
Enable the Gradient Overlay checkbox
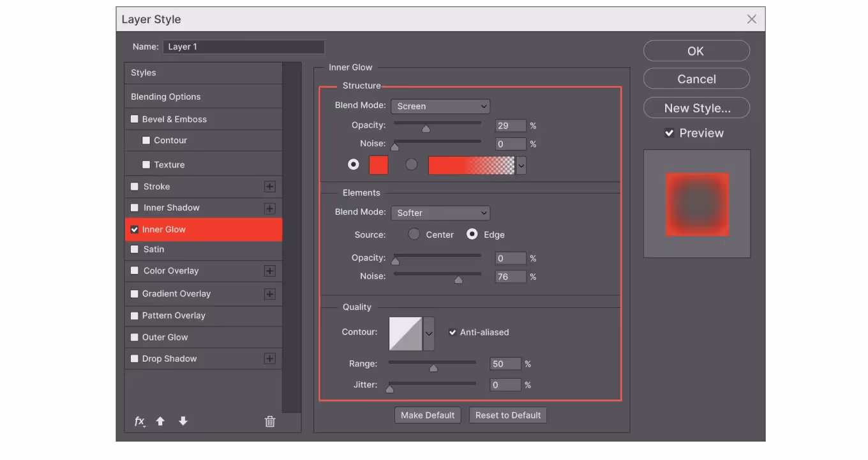(x=135, y=294)
